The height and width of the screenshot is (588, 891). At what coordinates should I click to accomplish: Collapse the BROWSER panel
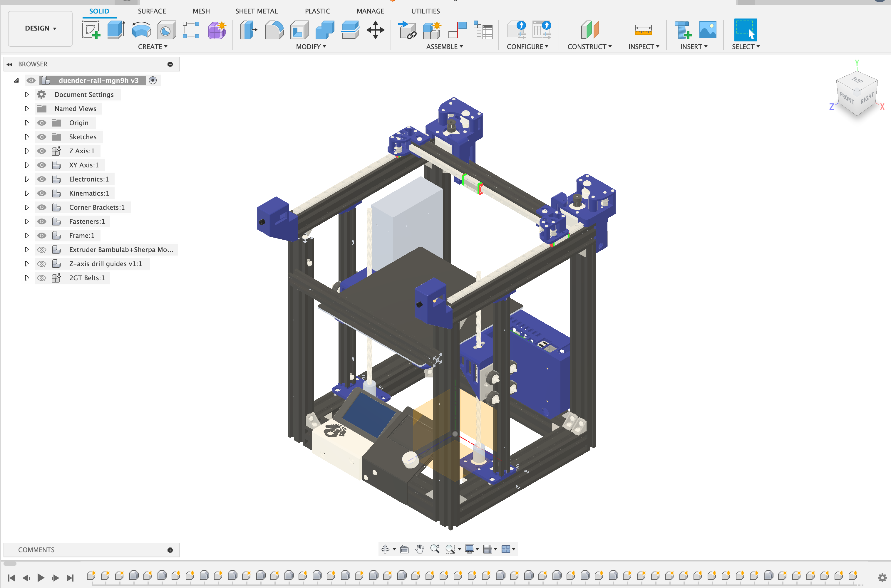pos(9,64)
